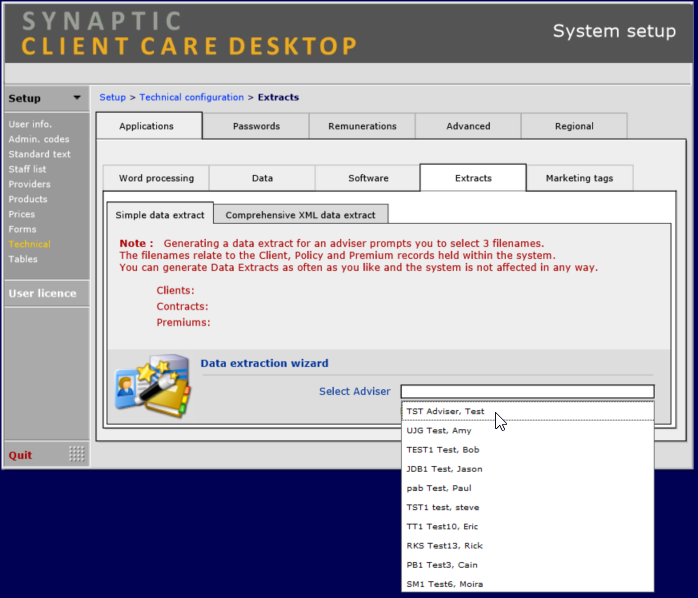Open Providers in the sidebar
The image size is (698, 598).
coord(29,184)
